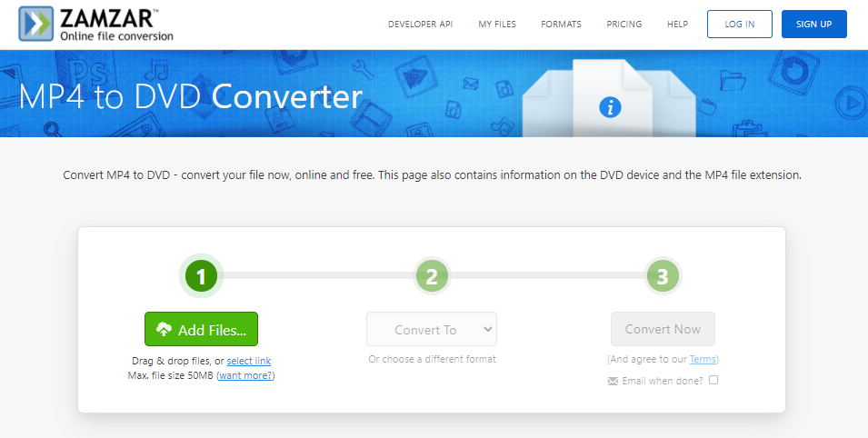868x438 pixels.
Task: Open the Pricing page
Action: [624, 25]
